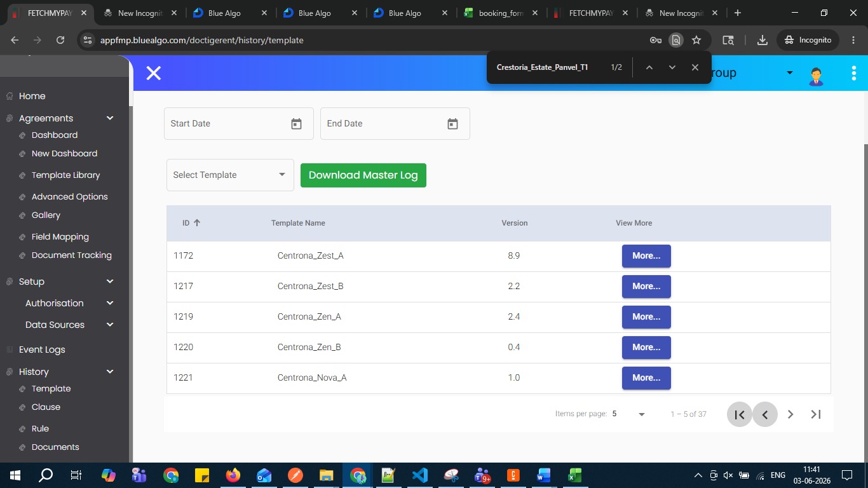The width and height of the screenshot is (868, 488).
Task: Open New Dashboard in the sidebar
Action: point(64,153)
